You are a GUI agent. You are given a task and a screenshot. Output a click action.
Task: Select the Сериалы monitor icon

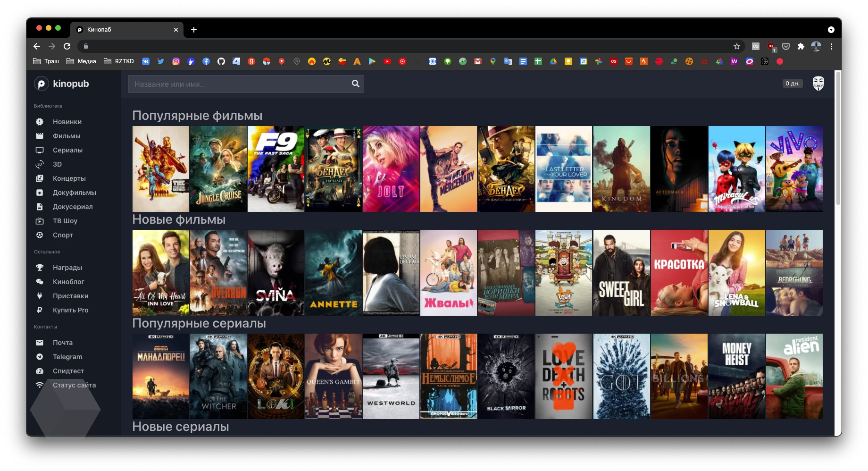(40, 150)
